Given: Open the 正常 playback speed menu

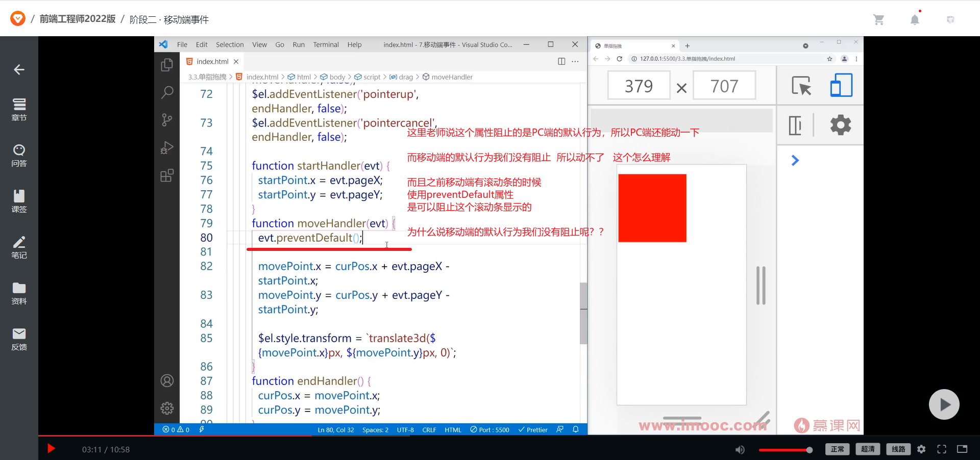Looking at the screenshot, I should 838,449.
